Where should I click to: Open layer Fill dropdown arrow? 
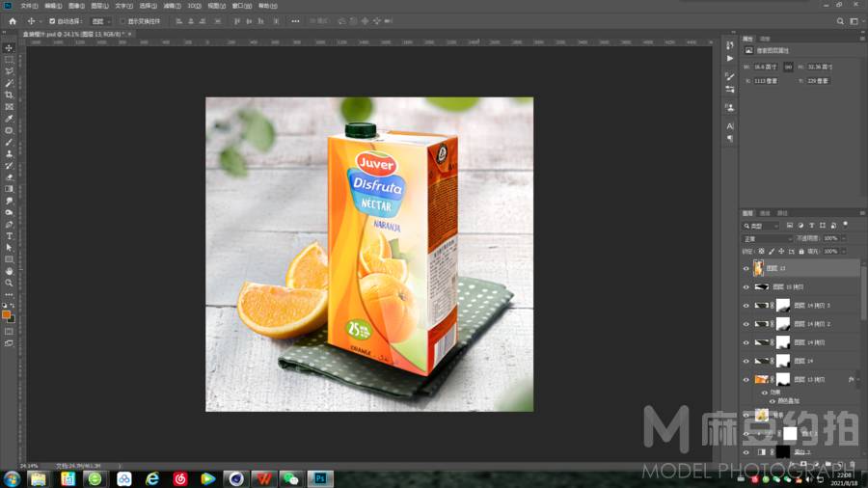[x=844, y=251]
